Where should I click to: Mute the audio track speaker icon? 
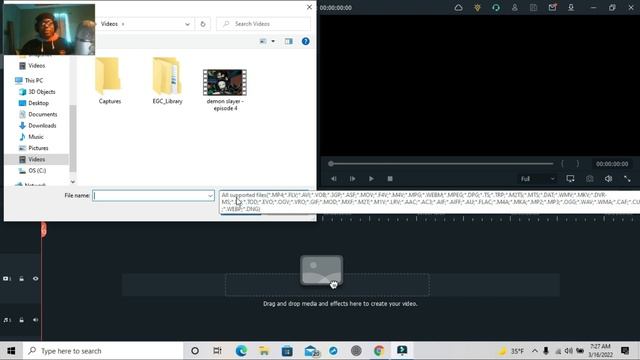pyautogui.click(x=36, y=320)
